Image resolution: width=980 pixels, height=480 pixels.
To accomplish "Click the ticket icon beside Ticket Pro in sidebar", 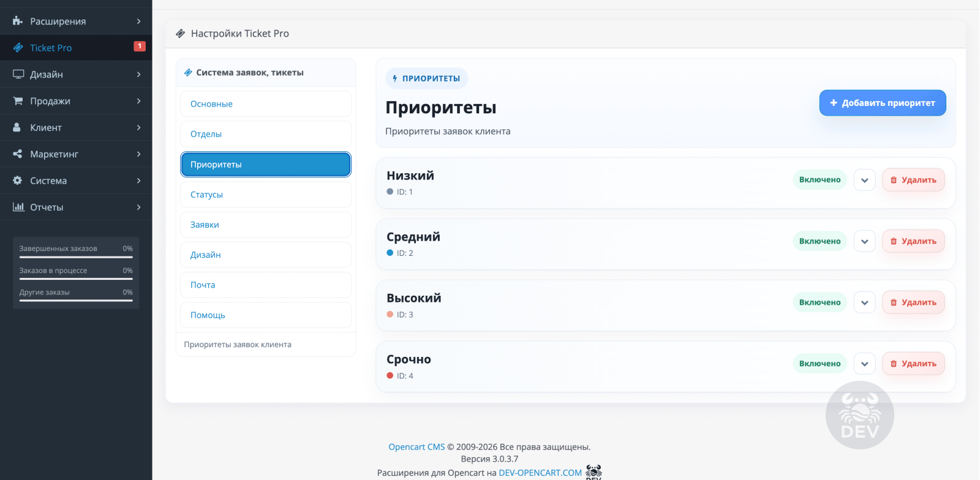I will (x=18, y=48).
